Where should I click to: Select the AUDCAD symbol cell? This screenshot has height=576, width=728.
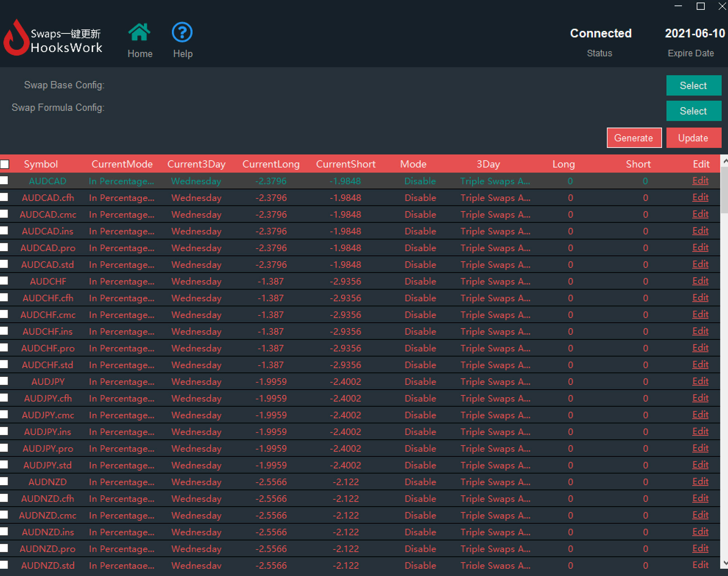[48, 181]
